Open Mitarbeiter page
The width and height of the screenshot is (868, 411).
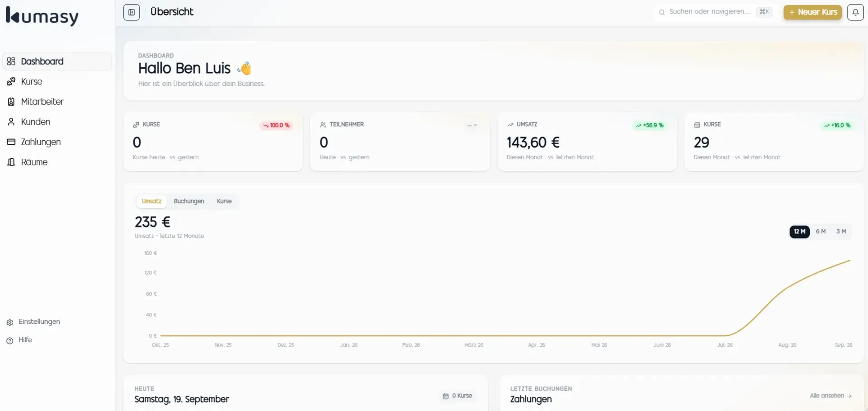coord(57,102)
